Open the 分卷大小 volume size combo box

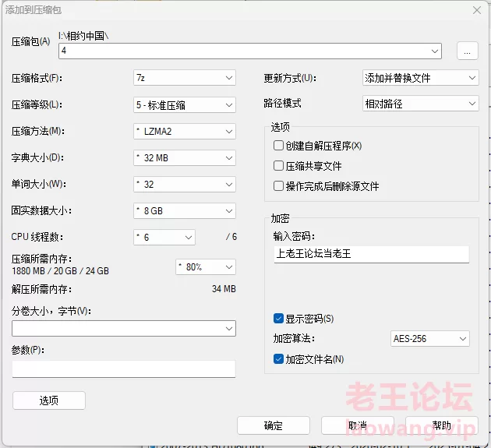pyautogui.click(x=124, y=329)
